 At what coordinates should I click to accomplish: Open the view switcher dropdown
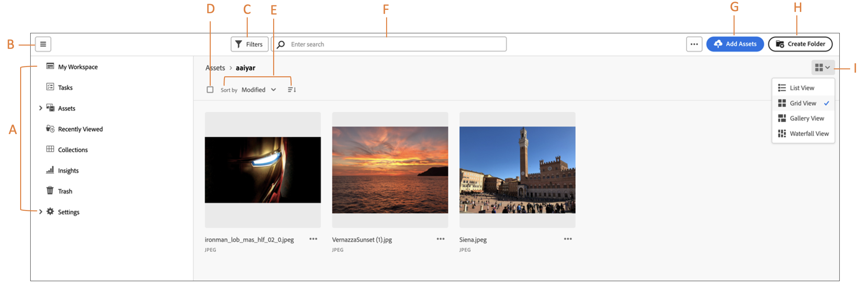[x=822, y=68]
